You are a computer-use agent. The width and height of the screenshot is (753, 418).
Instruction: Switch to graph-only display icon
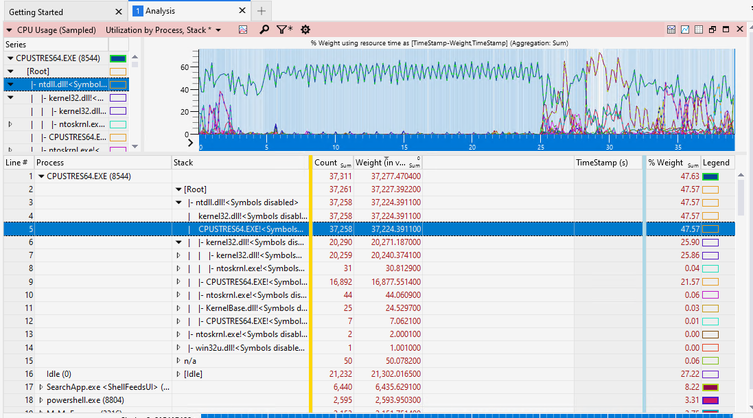(x=685, y=30)
